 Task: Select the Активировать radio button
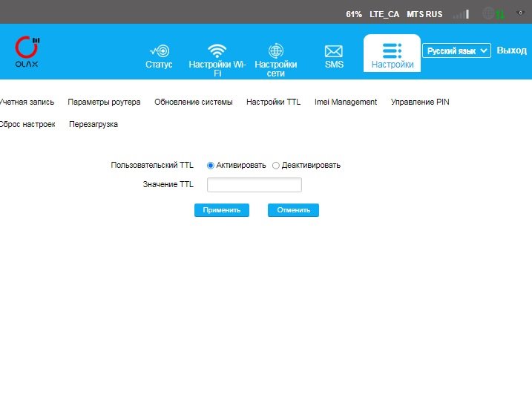pyautogui.click(x=211, y=166)
